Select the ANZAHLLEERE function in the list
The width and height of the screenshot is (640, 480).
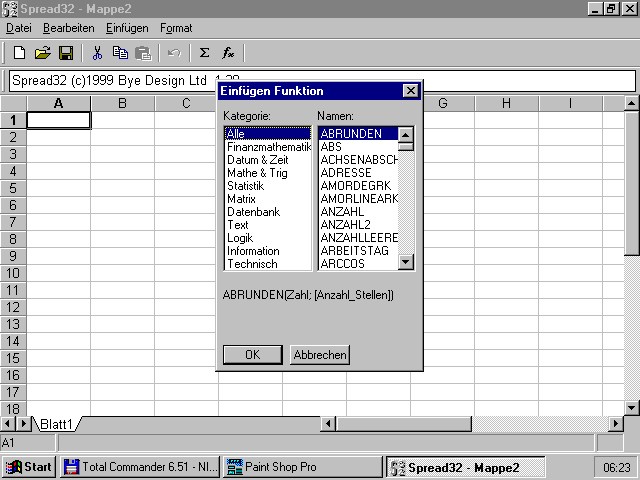358,238
